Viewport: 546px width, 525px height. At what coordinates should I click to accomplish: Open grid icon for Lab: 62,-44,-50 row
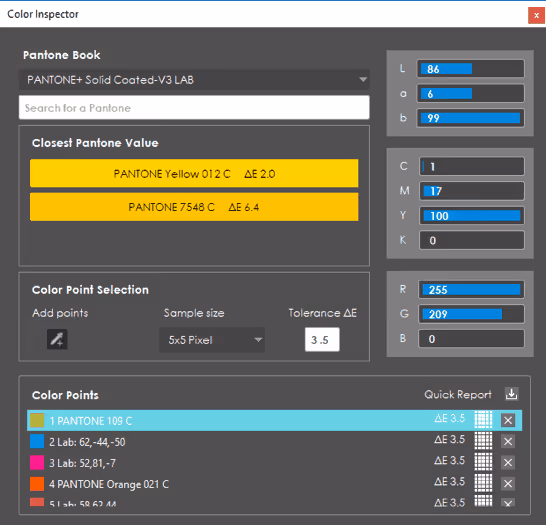[x=483, y=441]
